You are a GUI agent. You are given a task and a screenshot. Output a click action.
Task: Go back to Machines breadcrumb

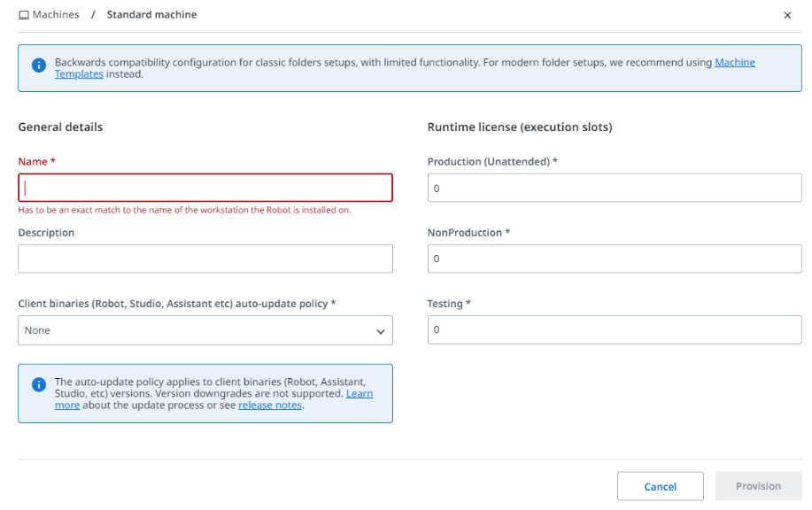tap(56, 14)
